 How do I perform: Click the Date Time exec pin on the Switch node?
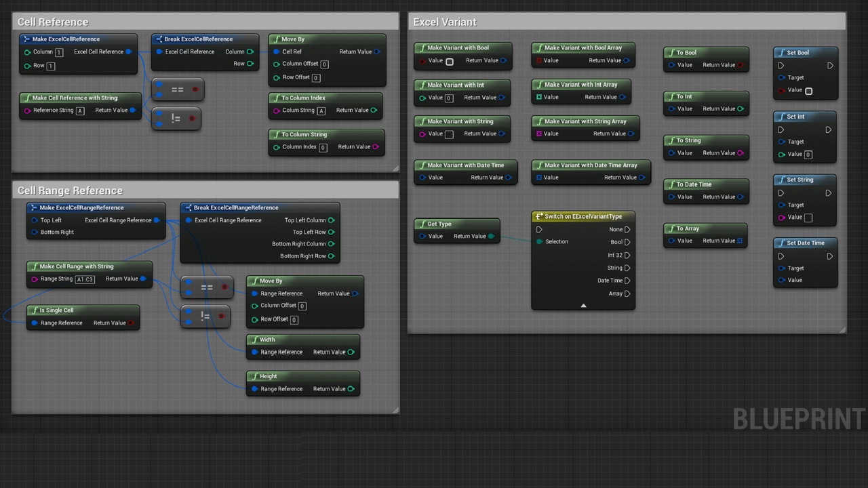click(627, 281)
